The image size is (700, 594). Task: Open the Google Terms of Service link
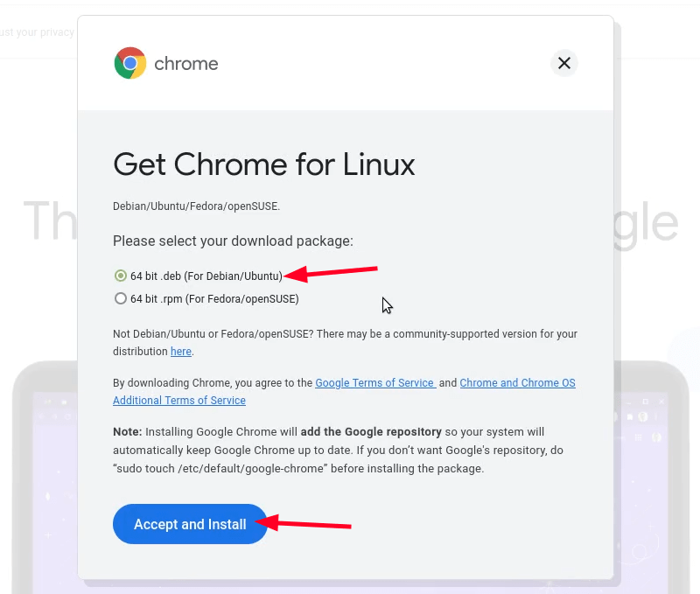click(x=374, y=382)
